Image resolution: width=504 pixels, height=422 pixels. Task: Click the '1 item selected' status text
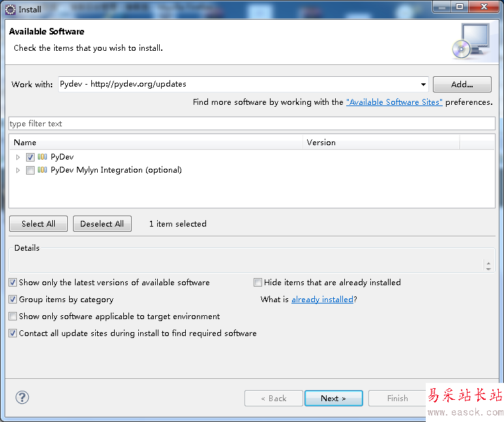[x=178, y=224]
